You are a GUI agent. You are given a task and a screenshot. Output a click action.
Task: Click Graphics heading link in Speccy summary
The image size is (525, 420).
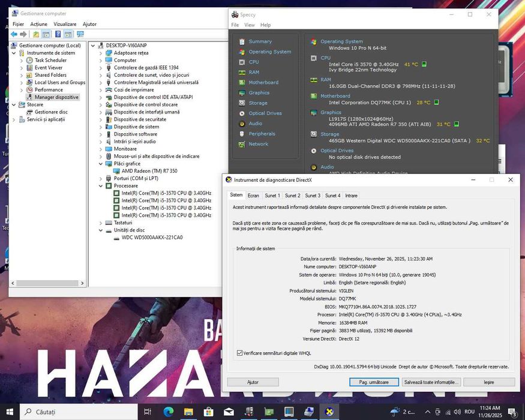331,113
